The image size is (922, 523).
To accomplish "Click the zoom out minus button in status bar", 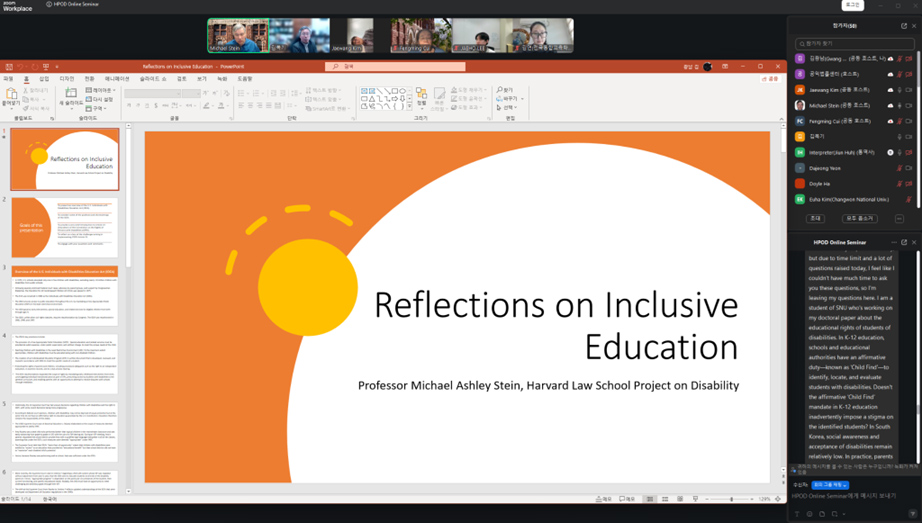I will coord(707,499).
